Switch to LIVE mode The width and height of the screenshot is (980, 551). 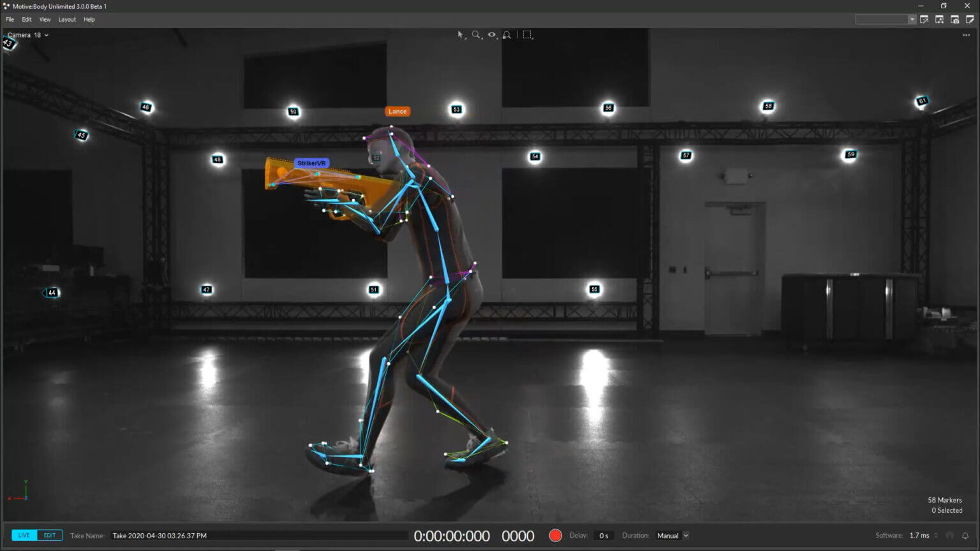tap(24, 536)
